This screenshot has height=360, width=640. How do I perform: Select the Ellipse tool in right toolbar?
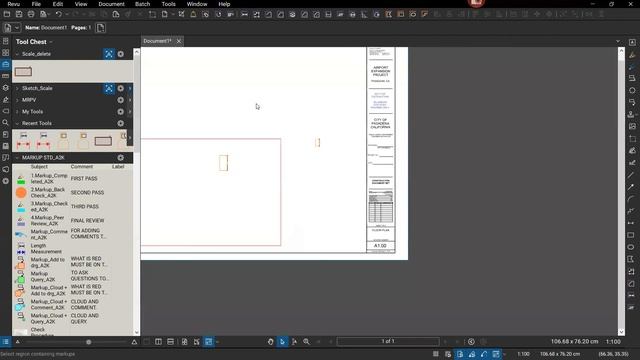point(631,247)
